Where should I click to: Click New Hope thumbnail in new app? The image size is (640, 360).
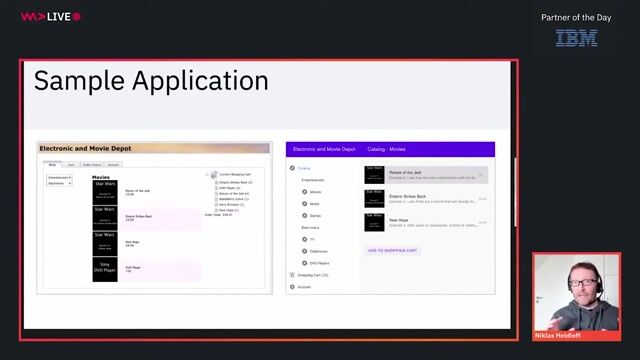(374, 222)
